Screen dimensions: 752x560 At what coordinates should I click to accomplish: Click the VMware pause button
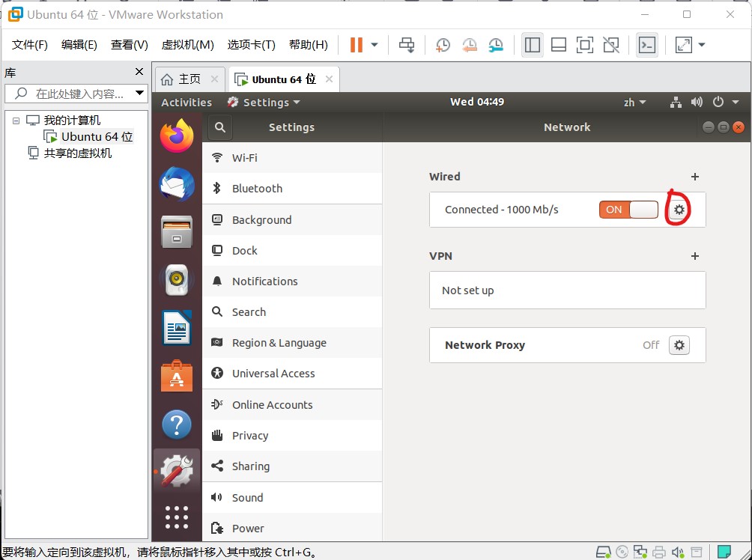pos(357,45)
